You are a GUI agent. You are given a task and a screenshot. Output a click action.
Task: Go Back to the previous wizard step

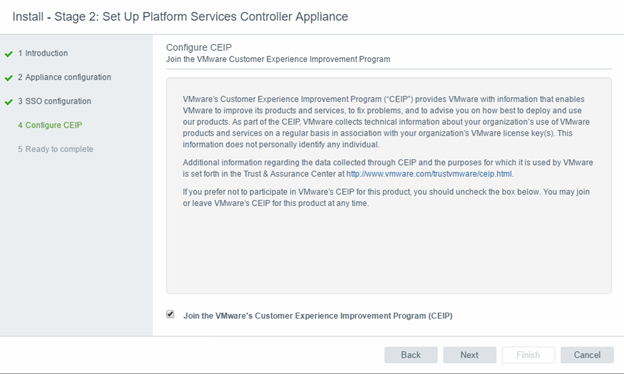point(411,355)
